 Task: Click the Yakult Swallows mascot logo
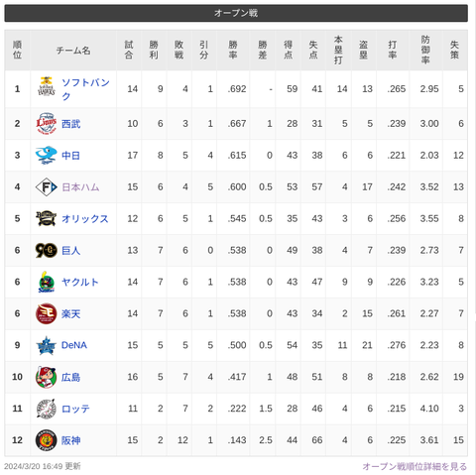point(46,282)
